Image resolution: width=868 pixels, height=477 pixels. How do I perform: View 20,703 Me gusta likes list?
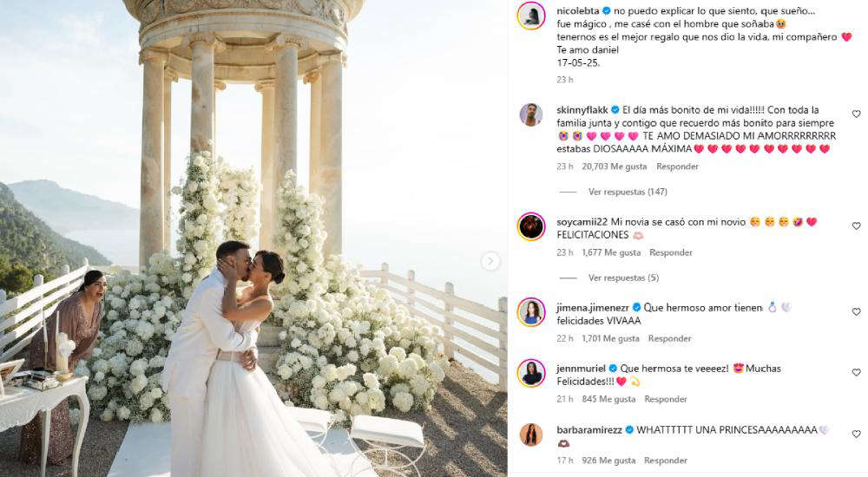[614, 166]
